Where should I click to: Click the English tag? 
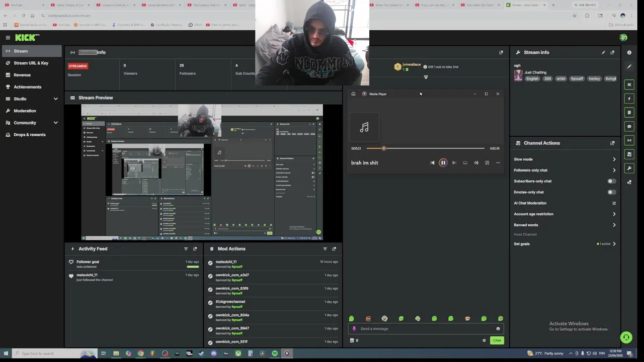pyautogui.click(x=532, y=79)
